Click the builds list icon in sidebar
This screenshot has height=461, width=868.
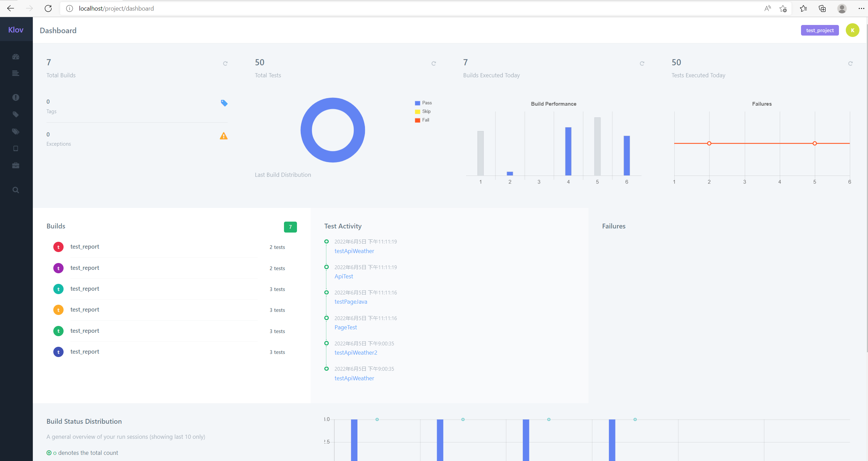pyautogui.click(x=16, y=73)
